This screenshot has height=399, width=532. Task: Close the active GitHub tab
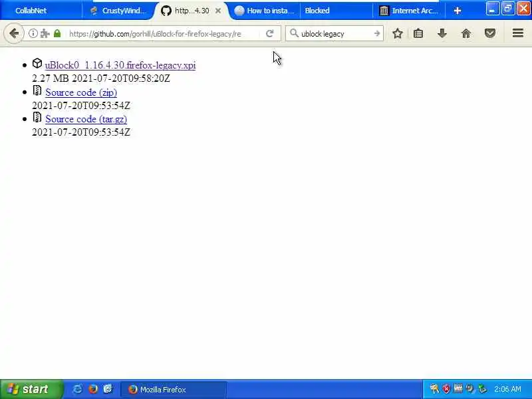[218, 11]
